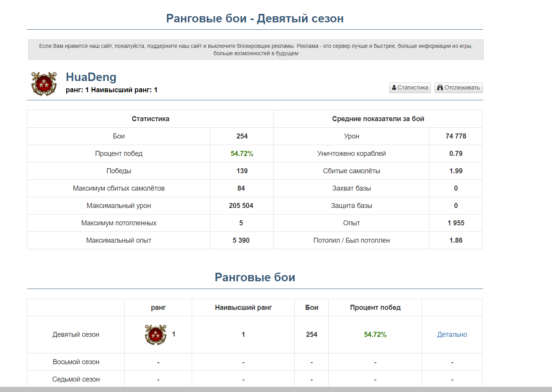The width and height of the screenshot is (552, 392).
Task: Open the Статистика button label
Action: click(x=413, y=88)
